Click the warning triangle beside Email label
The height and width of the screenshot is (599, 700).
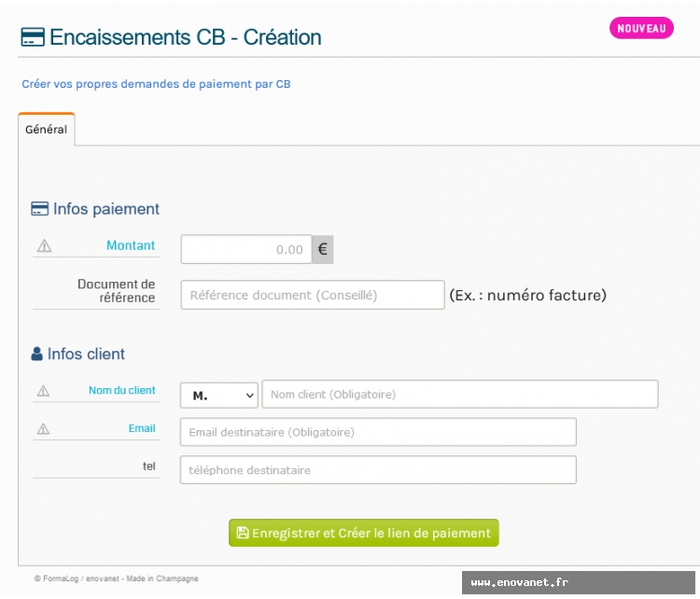pyautogui.click(x=43, y=429)
